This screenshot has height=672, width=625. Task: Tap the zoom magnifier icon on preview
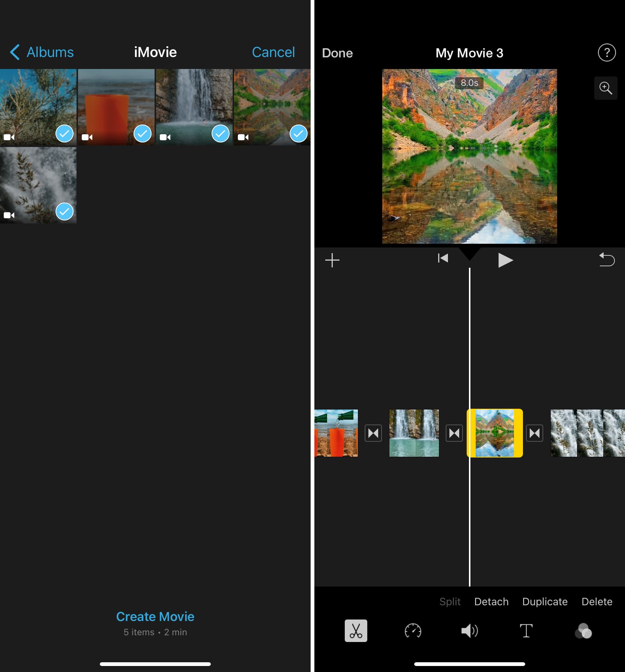[605, 88]
